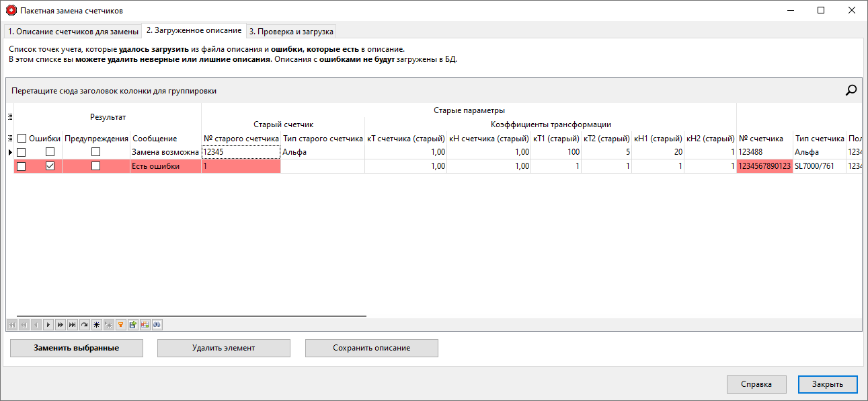The height and width of the screenshot is (401, 868).
Task: Export data with the save-grid icon
Action: point(132,325)
